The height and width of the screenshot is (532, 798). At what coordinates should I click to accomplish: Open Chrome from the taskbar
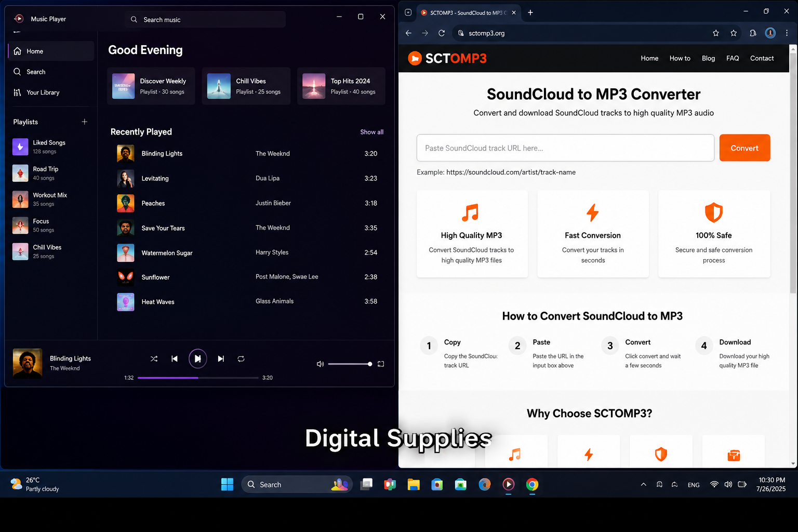tap(532, 485)
